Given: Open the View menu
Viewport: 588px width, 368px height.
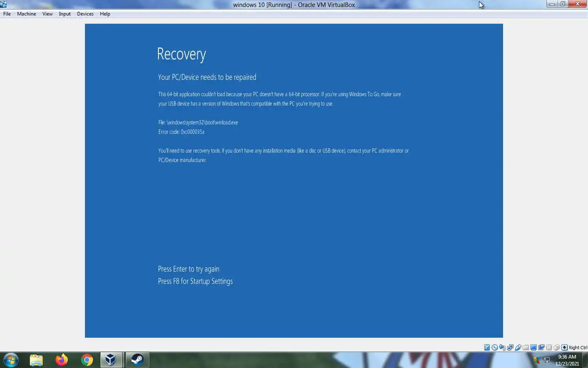Looking at the screenshot, I should coord(47,14).
